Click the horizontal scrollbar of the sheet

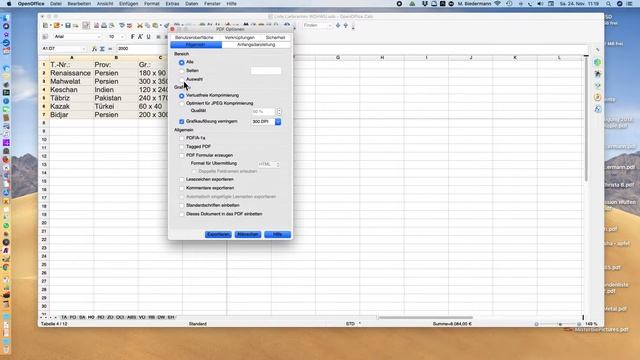(425, 317)
